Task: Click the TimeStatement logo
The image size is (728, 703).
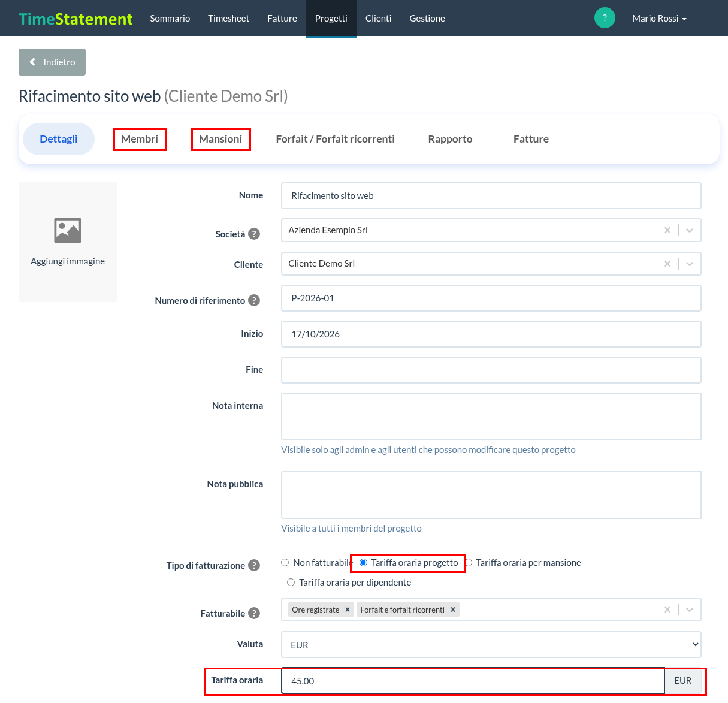Action: pos(75,19)
